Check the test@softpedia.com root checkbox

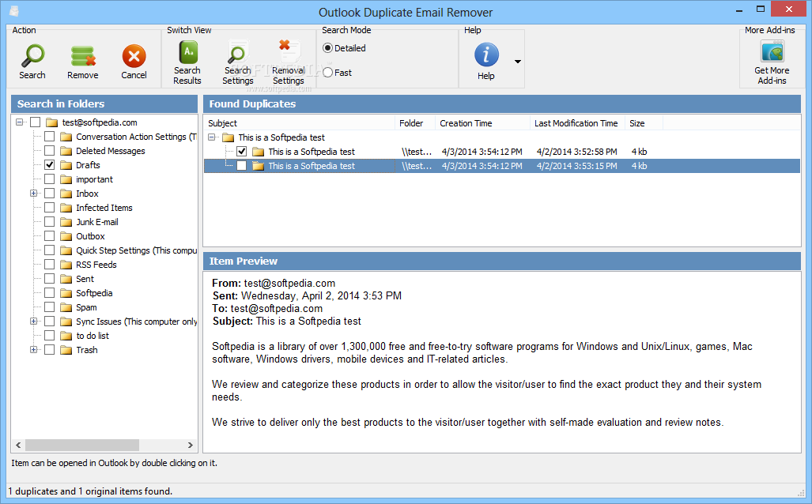pyautogui.click(x=36, y=122)
